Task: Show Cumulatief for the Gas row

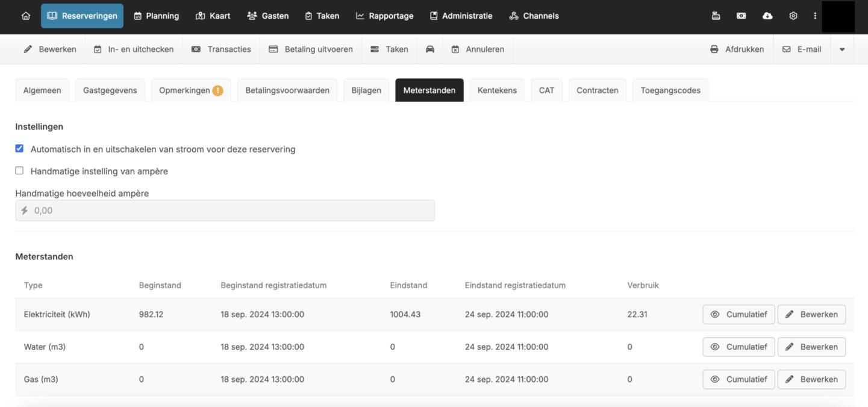Action: pyautogui.click(x=738, y=379)
